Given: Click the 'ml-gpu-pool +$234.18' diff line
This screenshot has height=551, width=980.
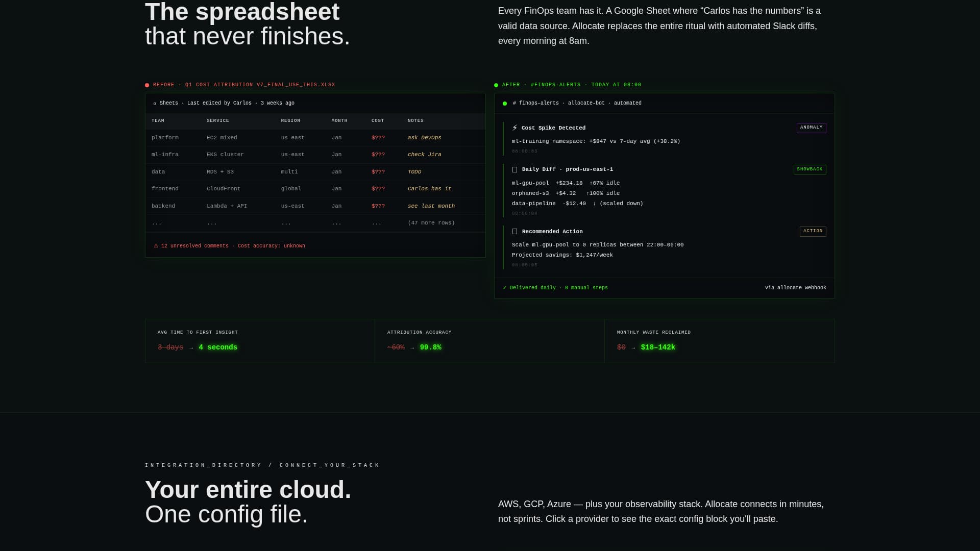Looking at the screenshot, I should (566, 183).
